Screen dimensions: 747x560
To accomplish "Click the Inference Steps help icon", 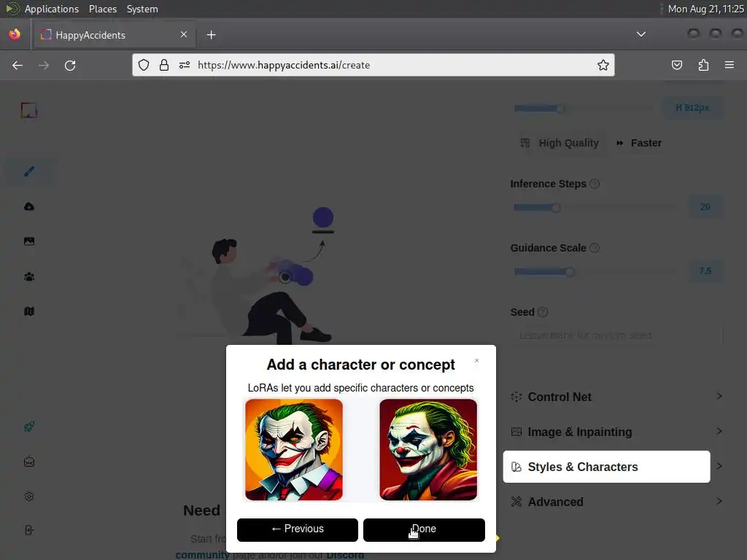I will click(595, 184).
